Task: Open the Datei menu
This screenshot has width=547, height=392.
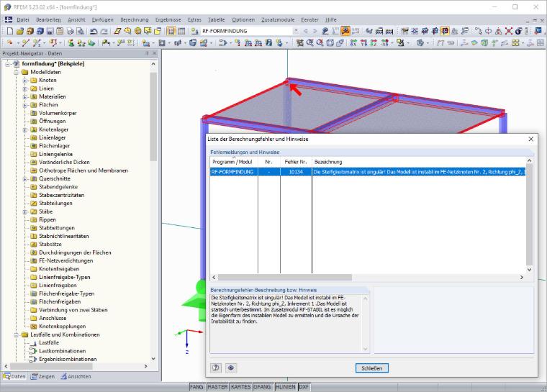Action: point(23,20)
